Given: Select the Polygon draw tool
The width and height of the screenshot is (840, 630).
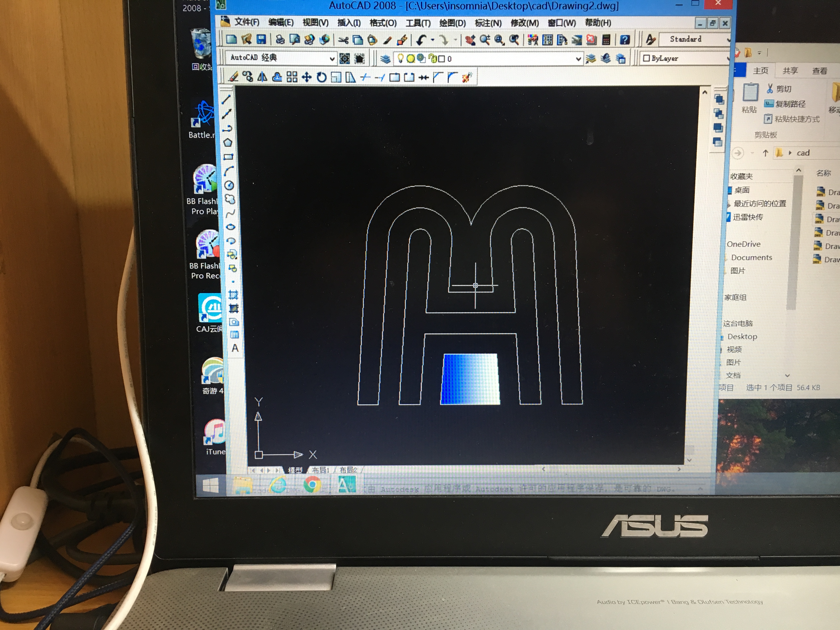Looking at the screenshot, I should click(x=228, y=143).
